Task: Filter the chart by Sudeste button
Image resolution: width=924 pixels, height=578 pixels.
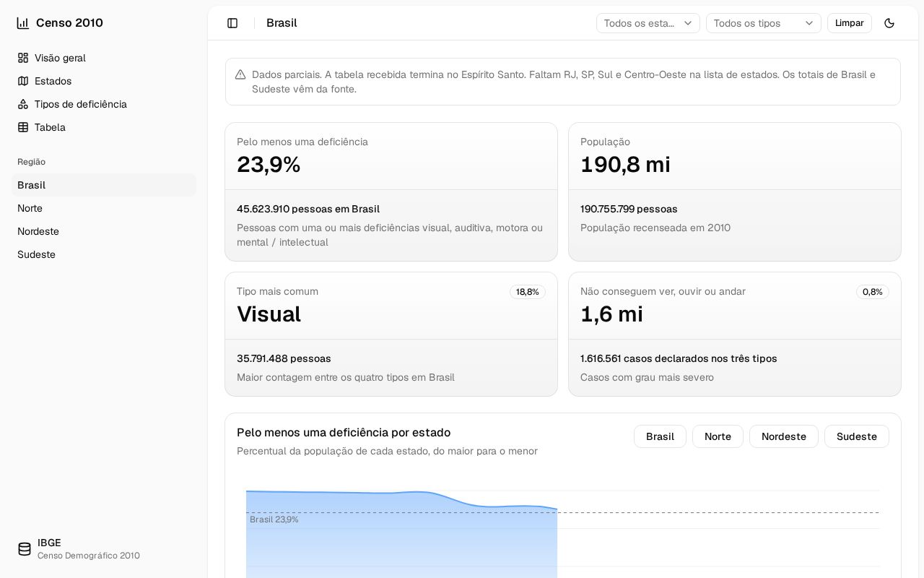Action: 857,436
